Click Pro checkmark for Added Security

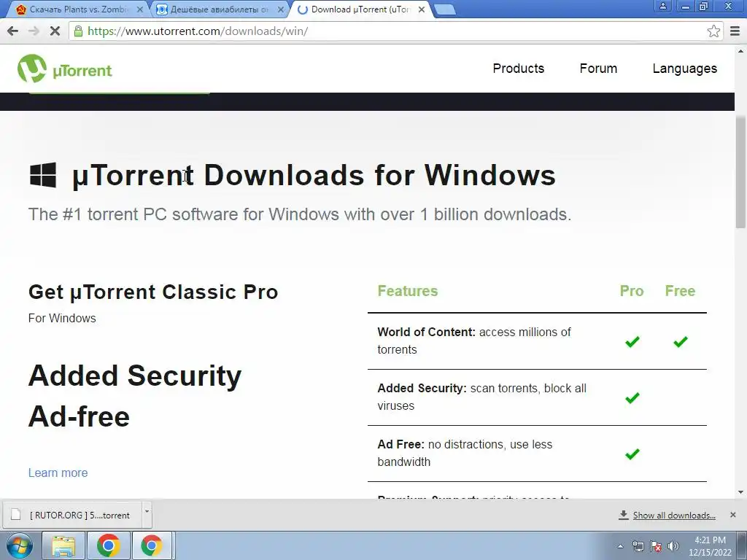632,397
